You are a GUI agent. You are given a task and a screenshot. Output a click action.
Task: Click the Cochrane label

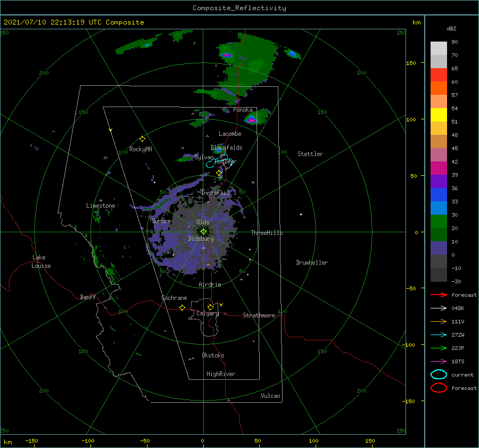point(174,298)
